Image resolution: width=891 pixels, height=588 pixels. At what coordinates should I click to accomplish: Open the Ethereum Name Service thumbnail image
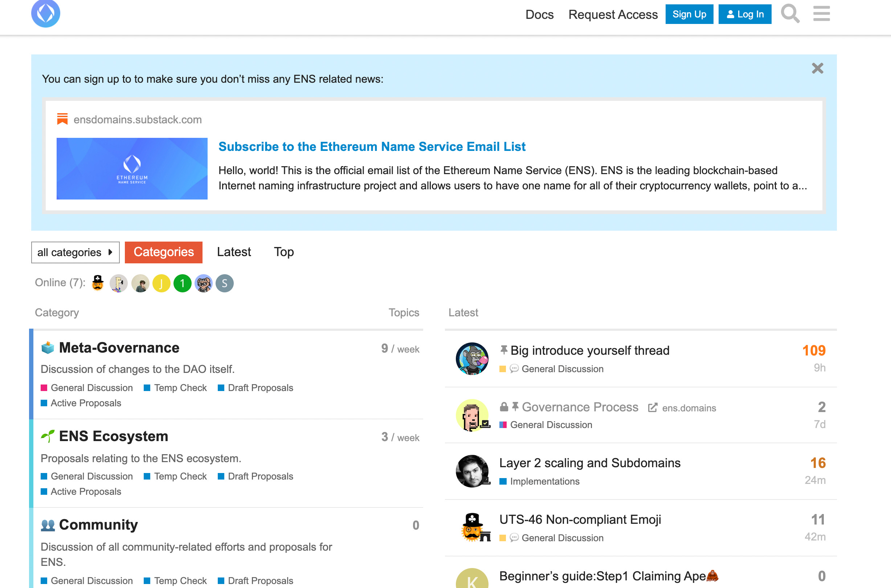132,168
